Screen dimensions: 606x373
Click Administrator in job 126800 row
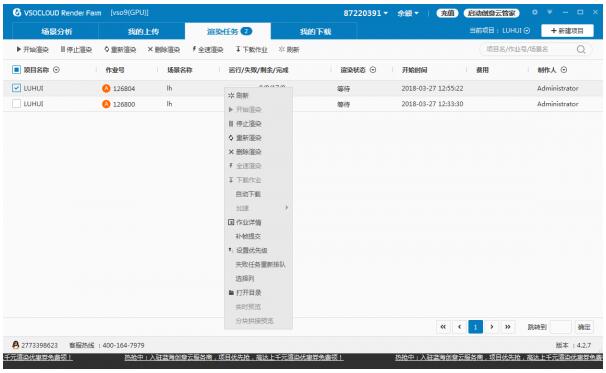click(557, 104)
